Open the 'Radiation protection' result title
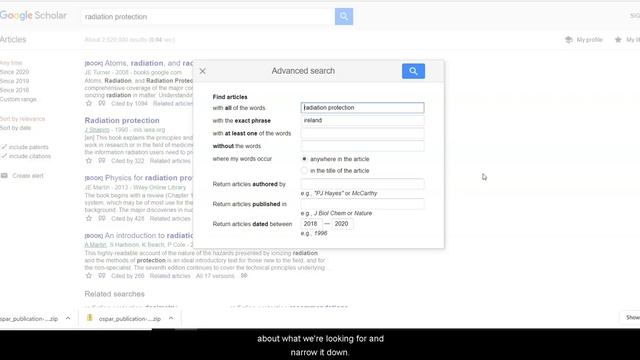Image resolution: width=640 pixels, height=360 pixels. 122,120
